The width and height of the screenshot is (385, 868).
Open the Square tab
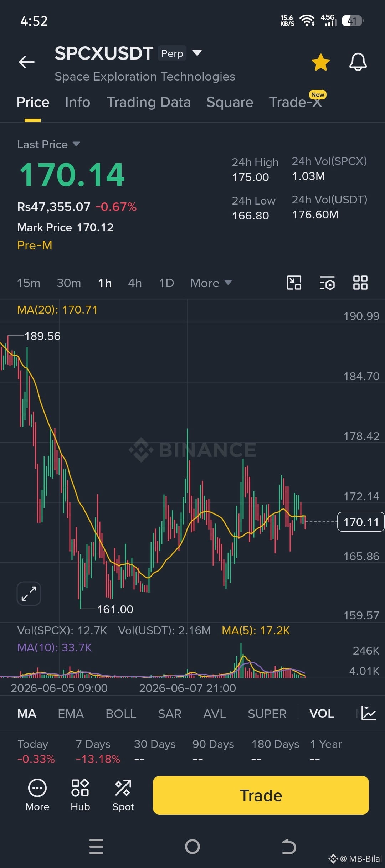[x=230, y=102]
